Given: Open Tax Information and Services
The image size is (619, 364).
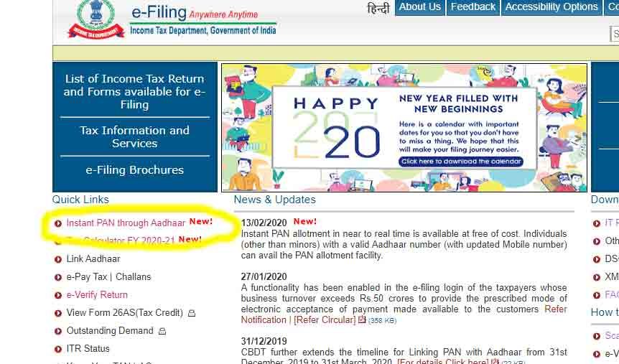Looking at the screenshot, I should pos(134,136).
